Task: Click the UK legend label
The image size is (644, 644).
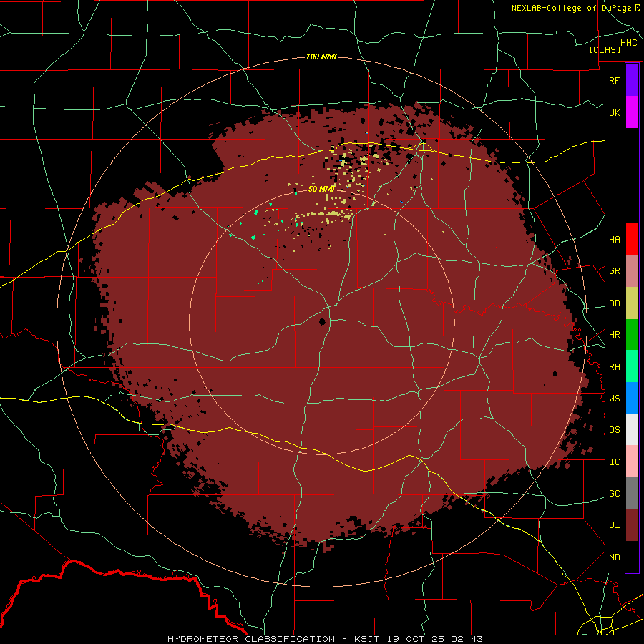Action: tap(614, 112)
